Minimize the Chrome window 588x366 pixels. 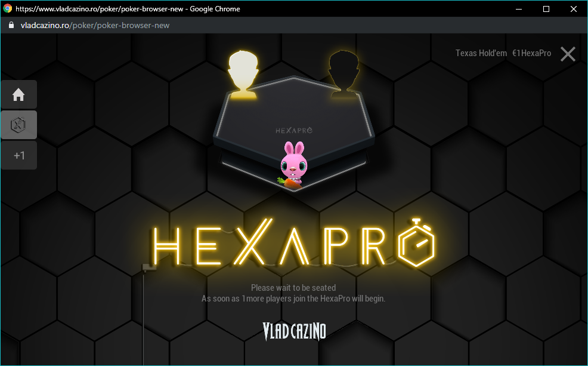(519, 8)
